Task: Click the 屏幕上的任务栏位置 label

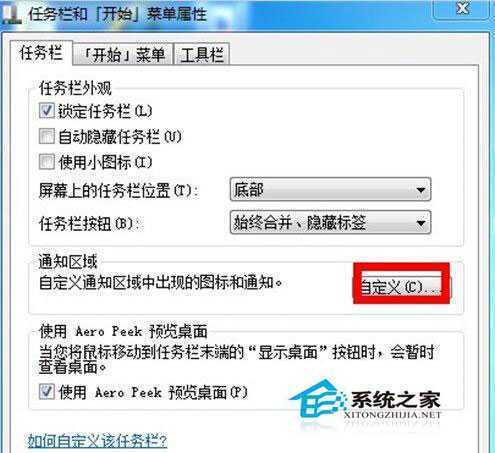Action: pos(119,191)
